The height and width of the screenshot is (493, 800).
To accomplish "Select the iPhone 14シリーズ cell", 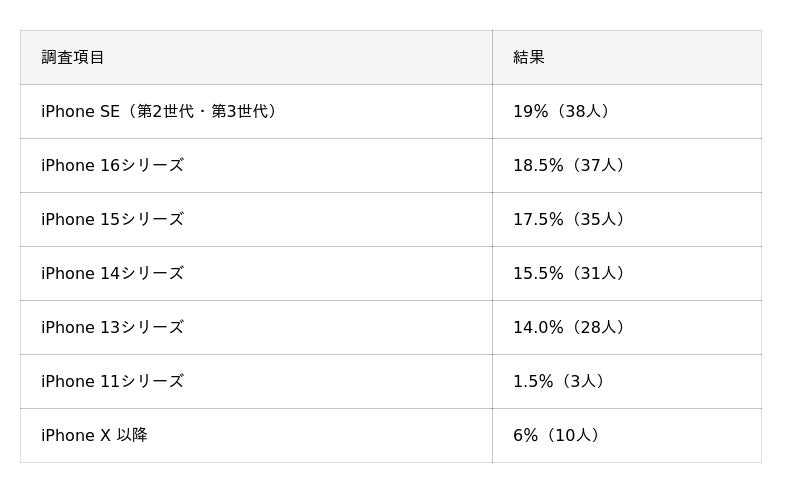I will pos(112,274).
